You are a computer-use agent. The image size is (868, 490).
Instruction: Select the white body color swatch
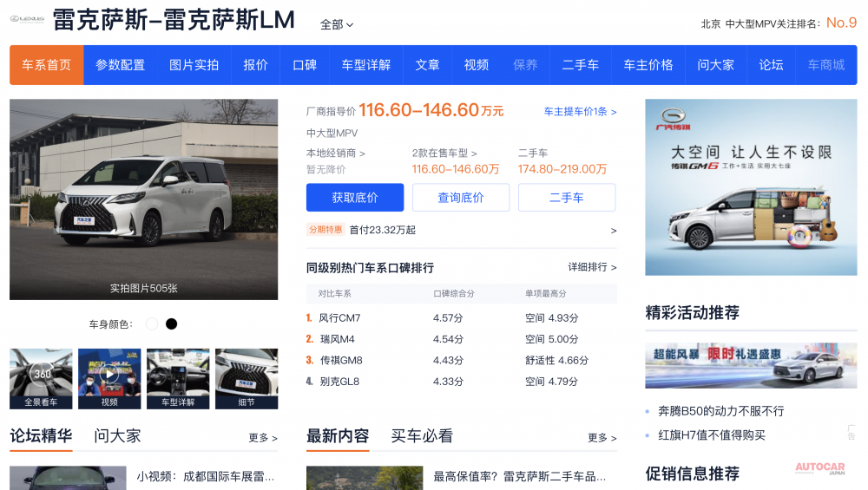152,324
